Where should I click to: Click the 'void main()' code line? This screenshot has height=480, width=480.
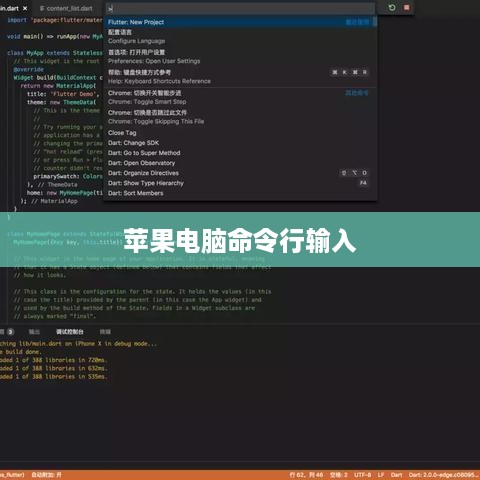[x=55, y=36]
